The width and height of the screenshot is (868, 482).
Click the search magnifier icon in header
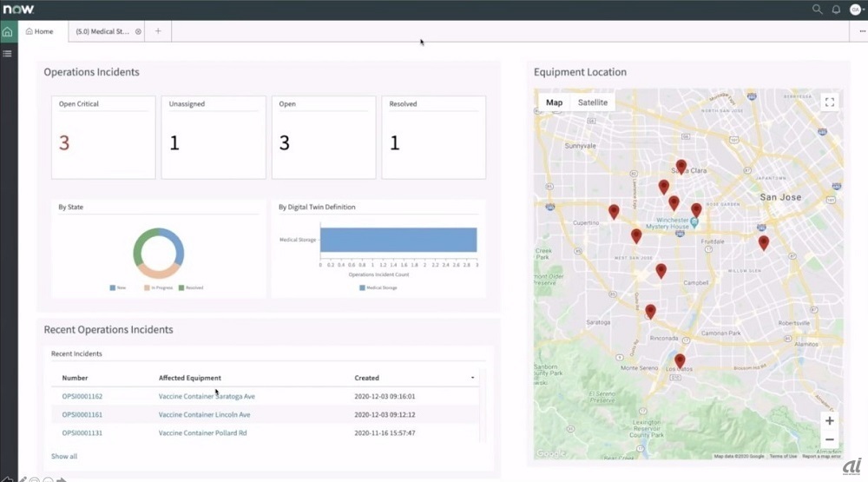[817, 10]
